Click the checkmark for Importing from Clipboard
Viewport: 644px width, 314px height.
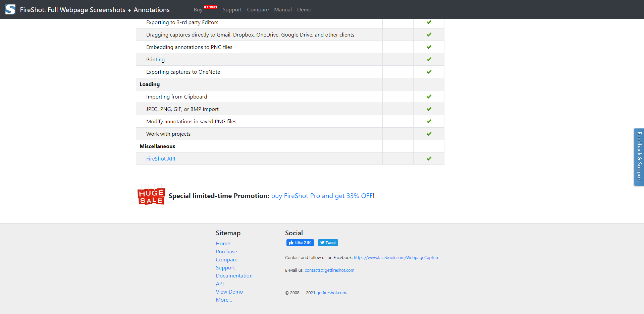pyautogui.click(x=429, y=97)
